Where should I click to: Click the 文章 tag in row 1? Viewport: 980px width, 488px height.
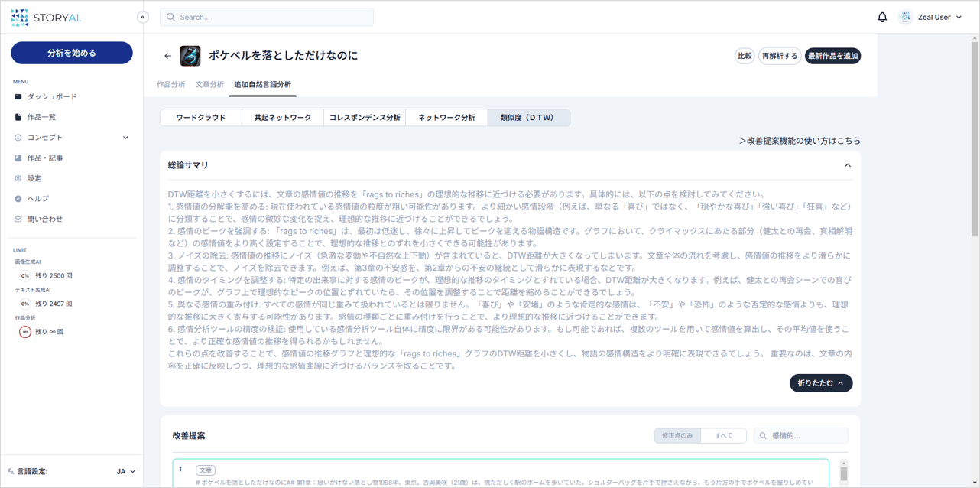click(206, 470)
